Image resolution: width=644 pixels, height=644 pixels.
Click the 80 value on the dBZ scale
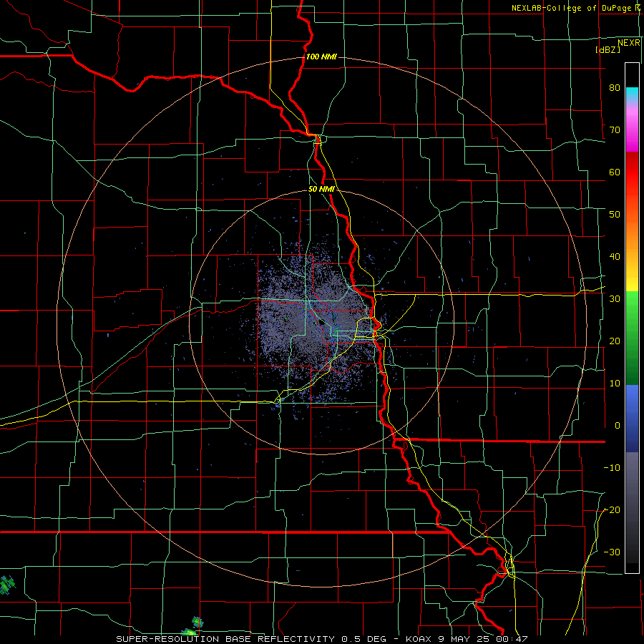(615, 87)
